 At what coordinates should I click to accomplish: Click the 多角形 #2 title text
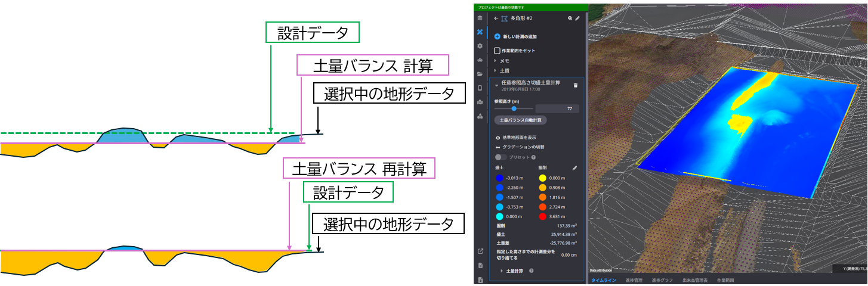(521, 18)
